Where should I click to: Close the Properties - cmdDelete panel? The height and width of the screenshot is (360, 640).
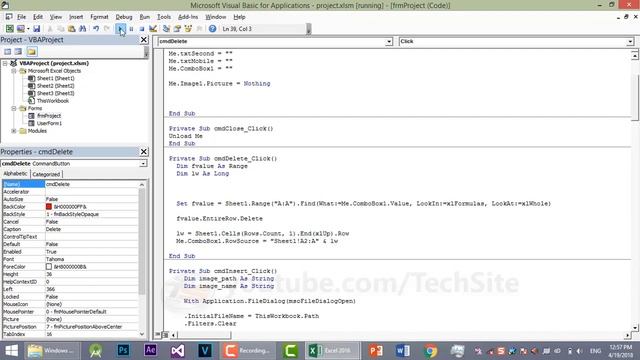click(x=144, y=151)
